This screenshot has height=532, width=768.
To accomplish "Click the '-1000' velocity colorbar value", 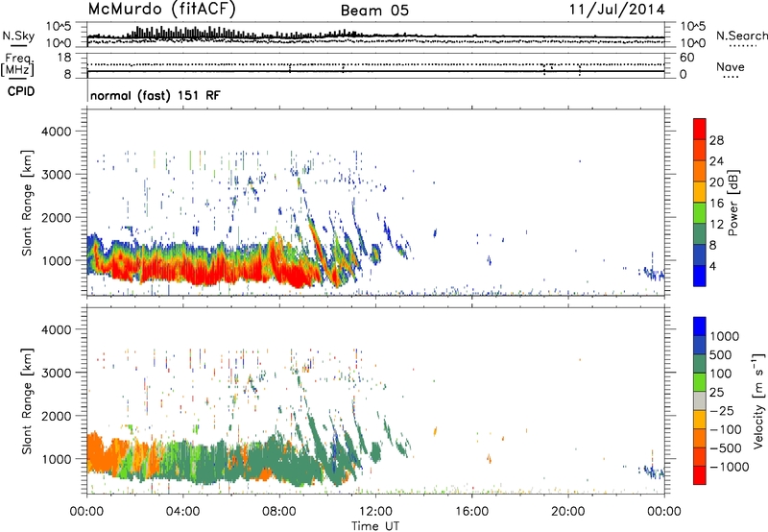I will point(729,467).
